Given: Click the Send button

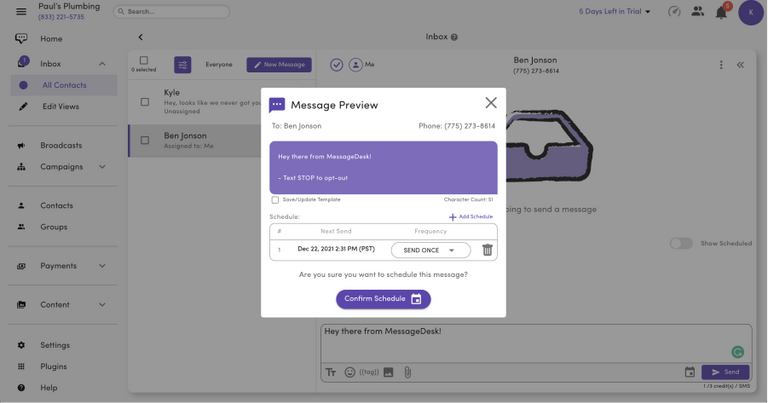Looking at the screenshot, I should 725,372.
